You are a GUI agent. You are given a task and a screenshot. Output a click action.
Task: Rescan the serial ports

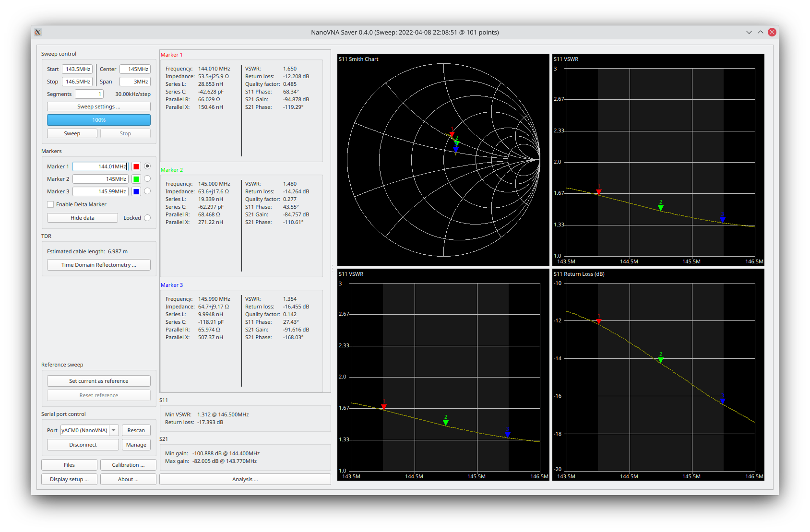136,430
